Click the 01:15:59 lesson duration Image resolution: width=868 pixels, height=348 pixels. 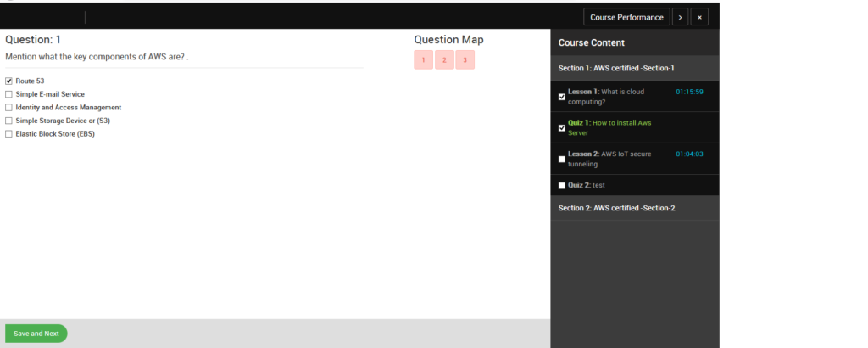click(689, 92)
